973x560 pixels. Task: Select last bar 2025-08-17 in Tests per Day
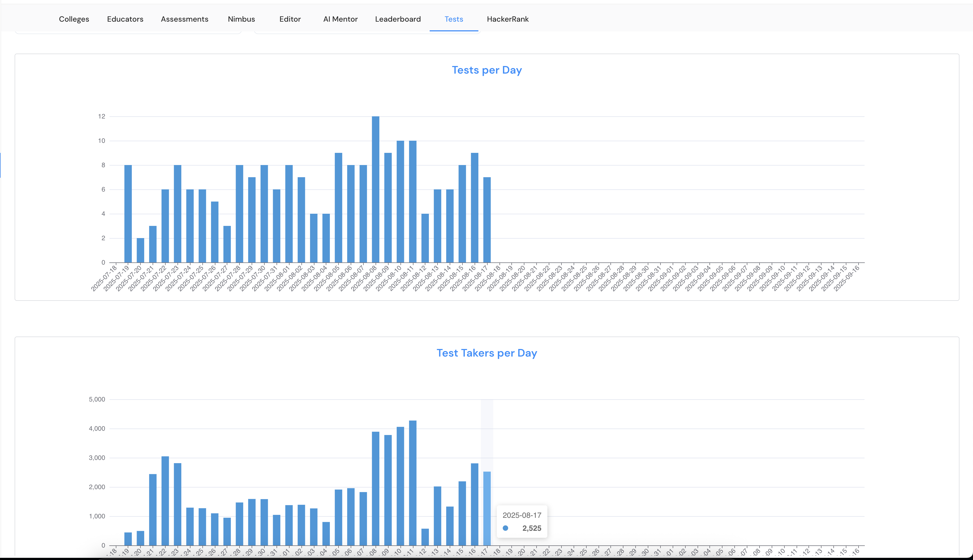[487, 220]
